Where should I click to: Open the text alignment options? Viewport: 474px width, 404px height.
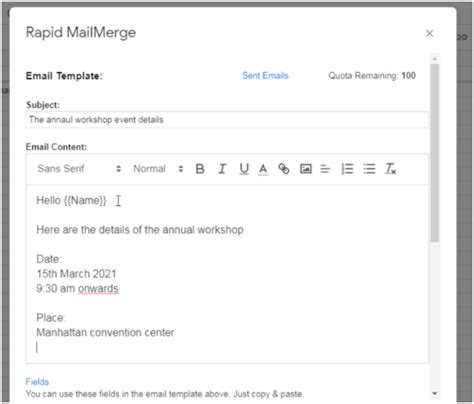325,169
